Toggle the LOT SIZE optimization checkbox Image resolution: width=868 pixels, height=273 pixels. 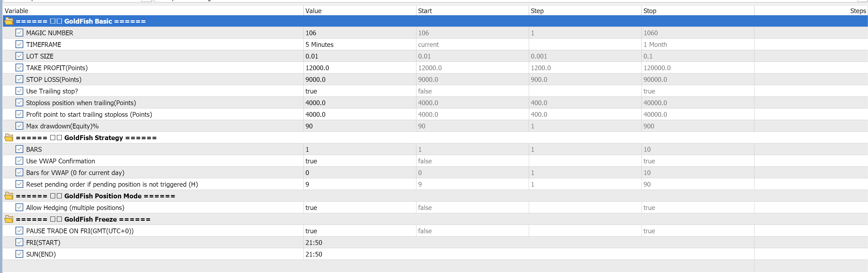pyautogui.click(x=19, y=56)
